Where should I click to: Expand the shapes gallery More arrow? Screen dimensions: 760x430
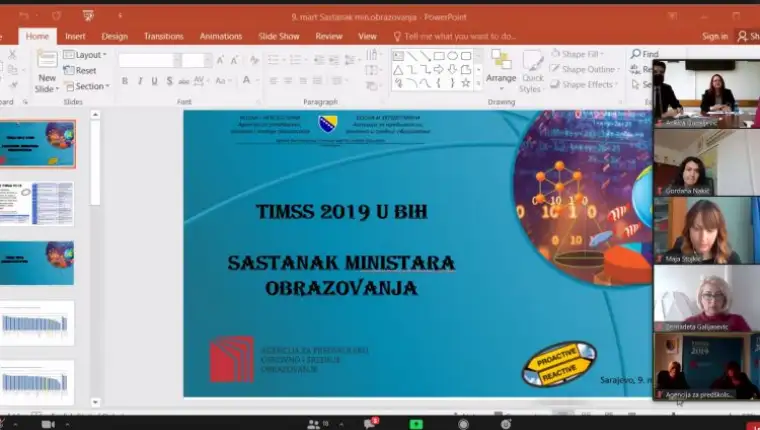(x=478, y=84)
